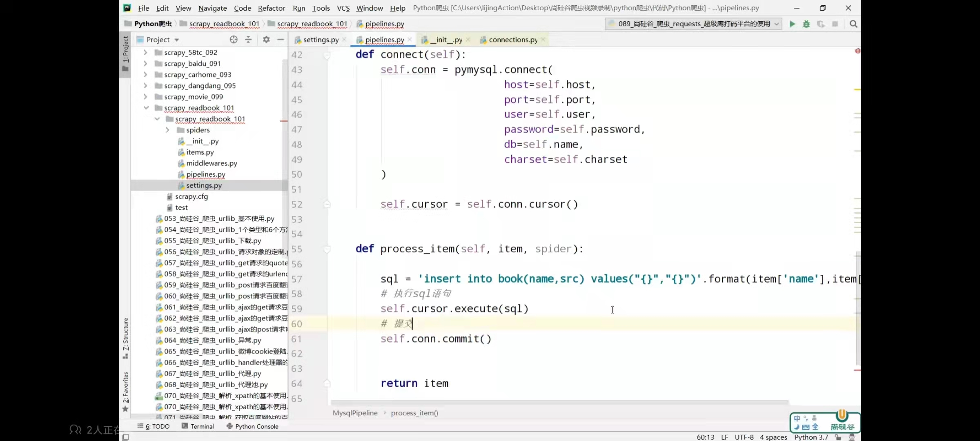Click the green Run button

tap(792, 24)
